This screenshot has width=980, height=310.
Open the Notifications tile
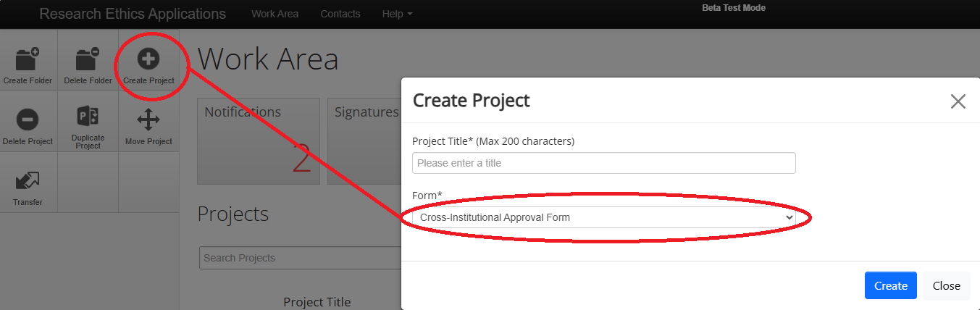tap(258, 141)
